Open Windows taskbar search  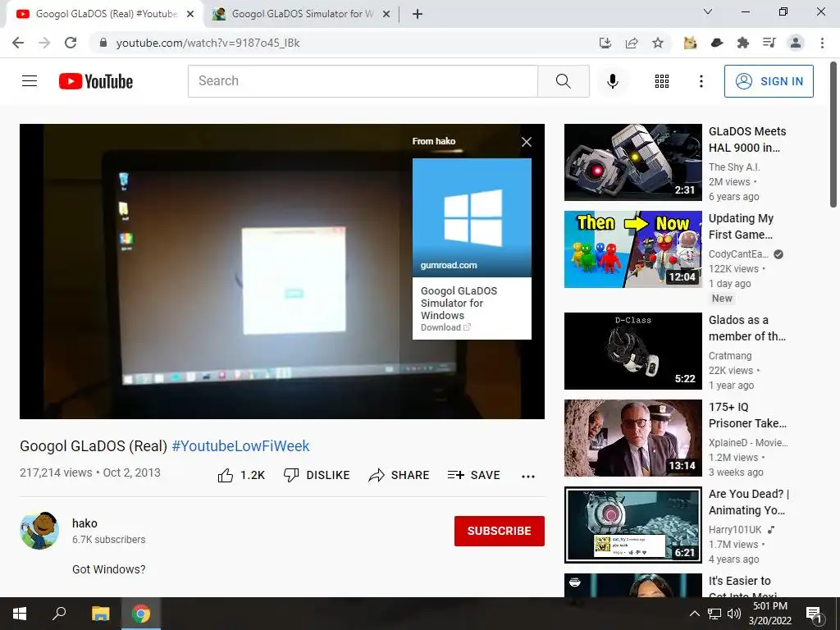pyautogui.click(x=59, y=614)
